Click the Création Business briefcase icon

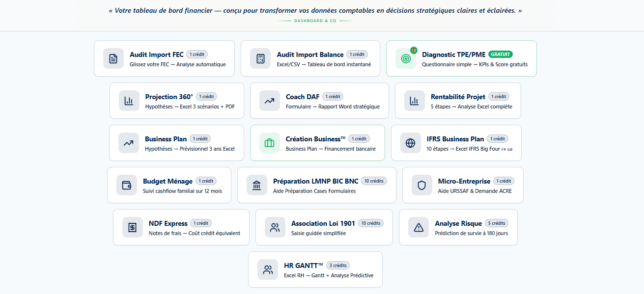pos(270,143)
